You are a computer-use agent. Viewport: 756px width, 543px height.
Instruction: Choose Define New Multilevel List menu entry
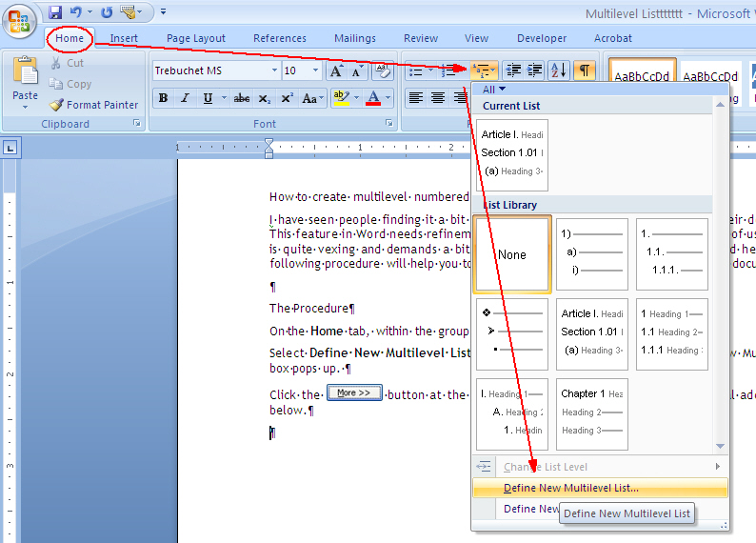click(600, 488)
